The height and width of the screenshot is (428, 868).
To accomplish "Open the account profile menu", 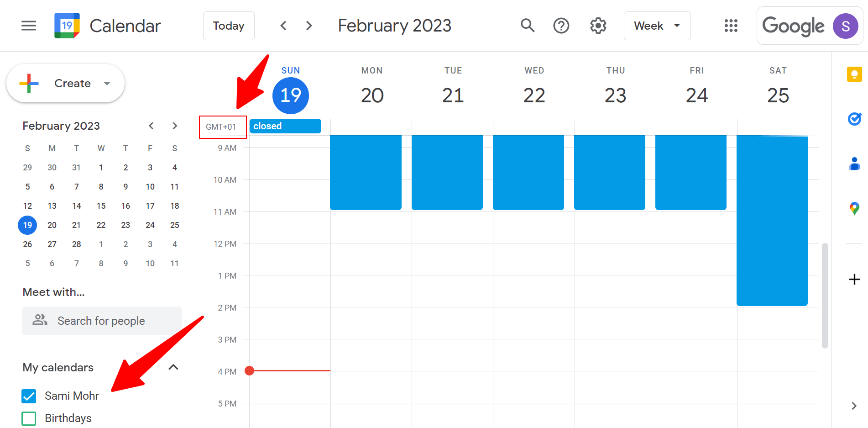I will [x=845, y=26].
